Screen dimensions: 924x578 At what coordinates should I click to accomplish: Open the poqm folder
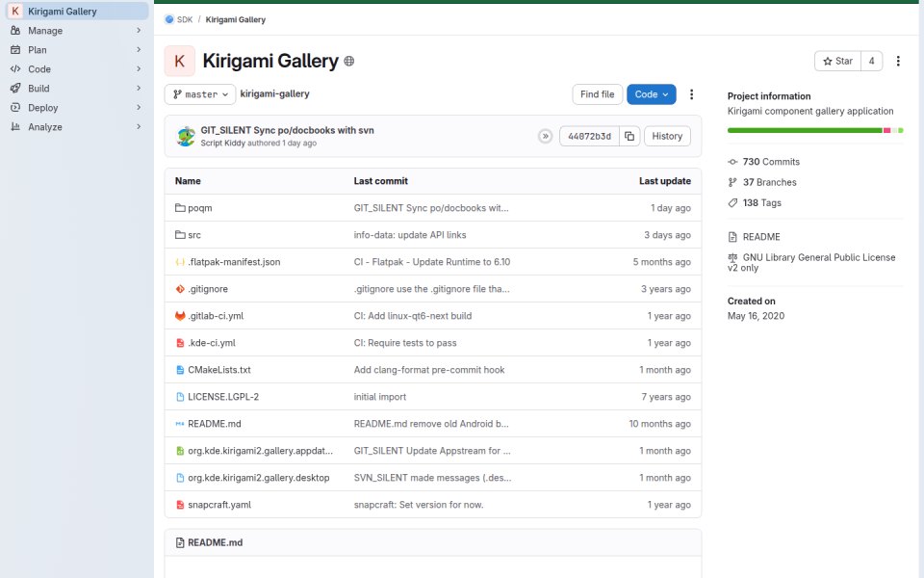(200, 208)
